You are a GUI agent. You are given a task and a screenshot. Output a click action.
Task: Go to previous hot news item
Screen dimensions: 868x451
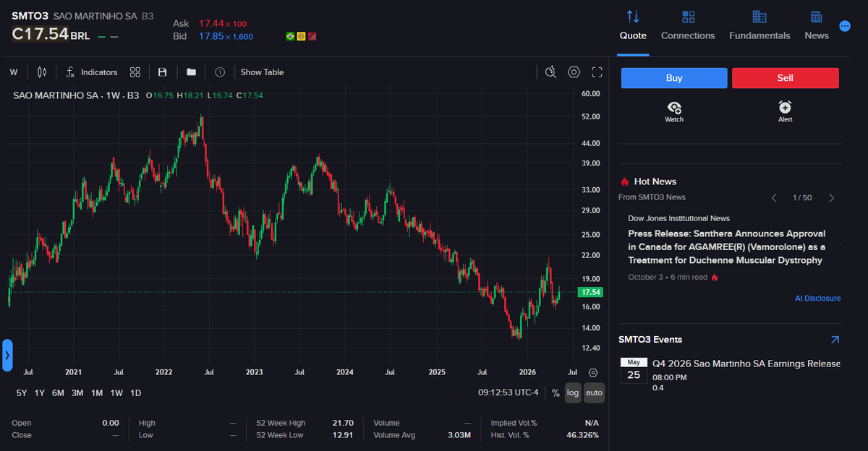coord(774,198)
